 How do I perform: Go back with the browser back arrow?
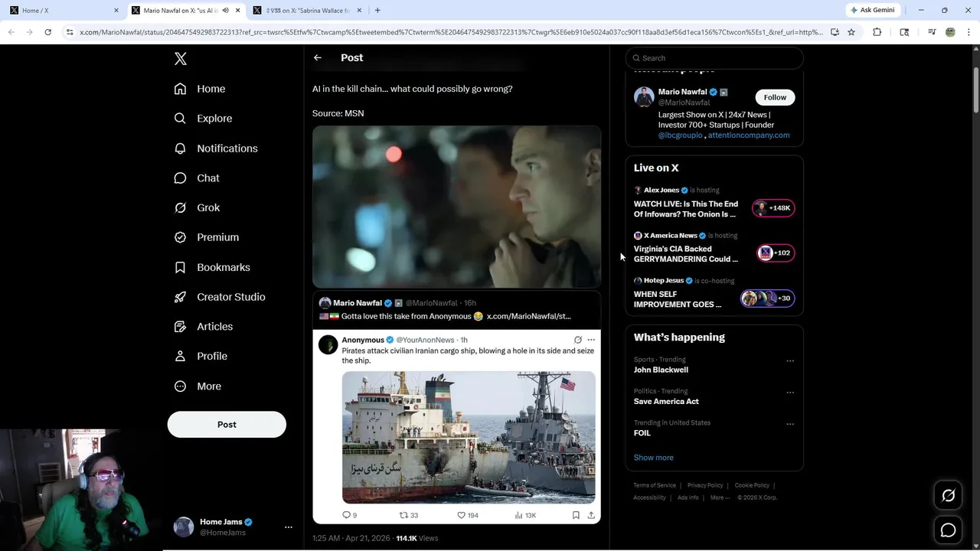pos(11,32)
